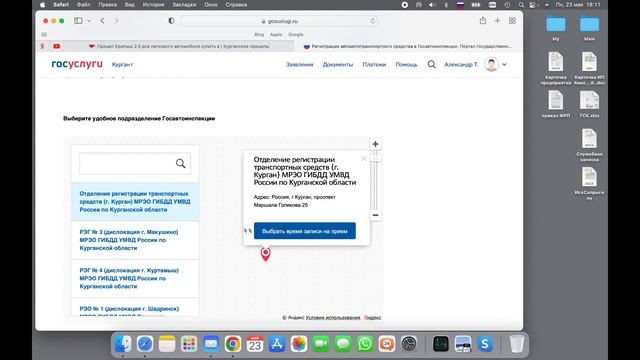Click the magnifier in department search
Image resolution: width=640 pixels, height=360 pixels.
pyautogui.click(x=180, y=164)
